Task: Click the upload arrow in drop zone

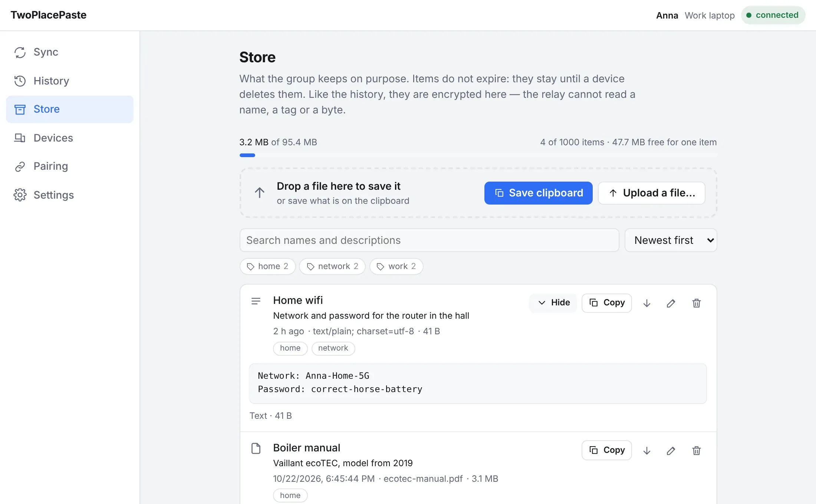Action: pos(260,192)
